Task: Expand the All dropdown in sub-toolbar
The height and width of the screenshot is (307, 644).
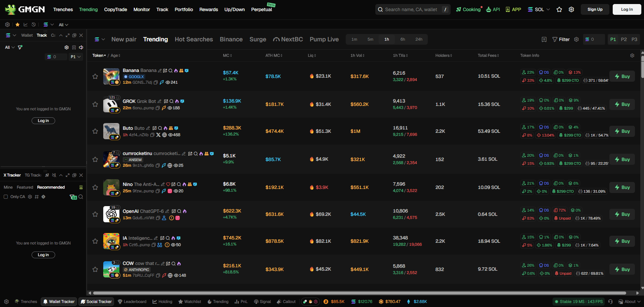Action: click(x=63, y=25)
